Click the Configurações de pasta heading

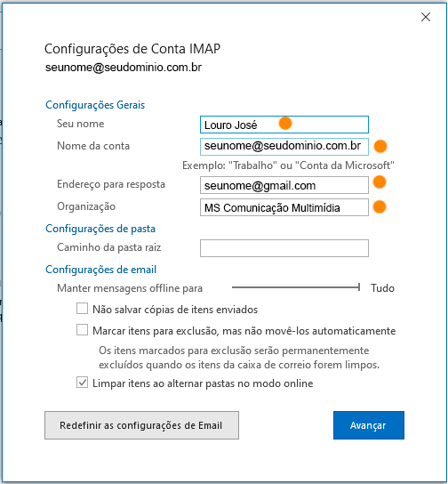click(100, 229)
